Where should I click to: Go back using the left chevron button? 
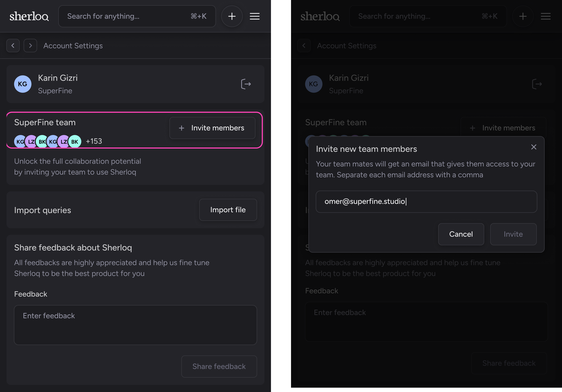point(13,46)
